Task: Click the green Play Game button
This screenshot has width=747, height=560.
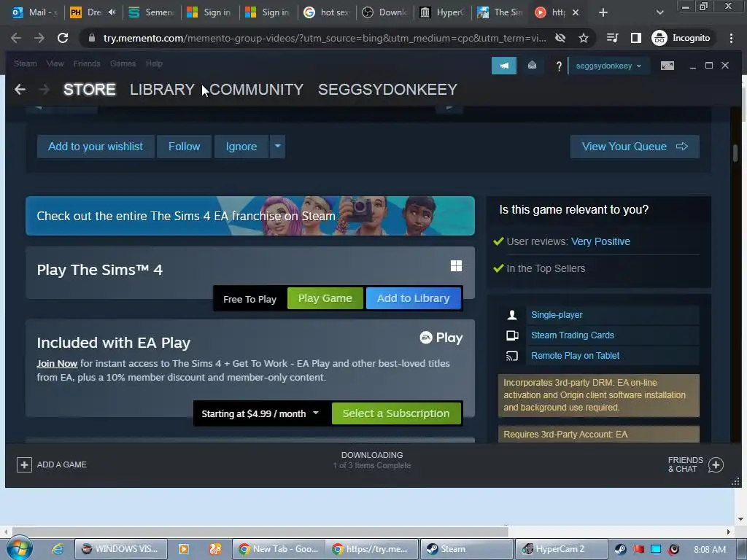Action: [325, 298]
